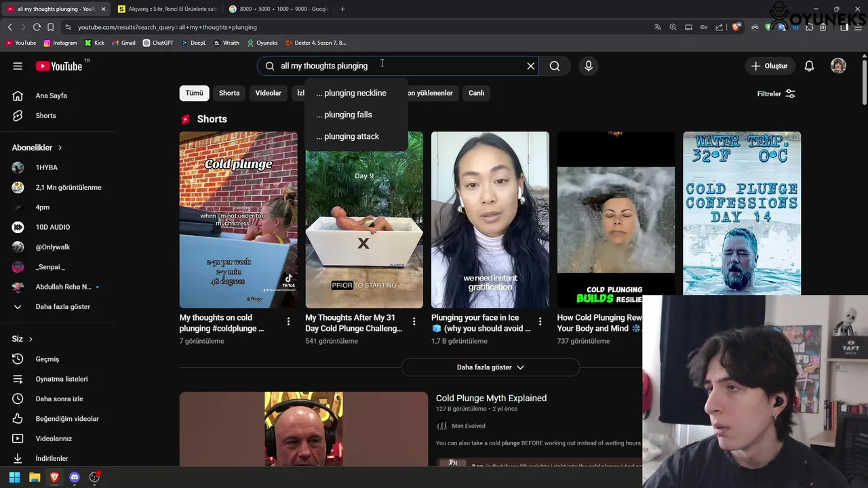Open the Gmail bookmark
The width and height of the screenshot is (868, 488).
coord(123,43)
